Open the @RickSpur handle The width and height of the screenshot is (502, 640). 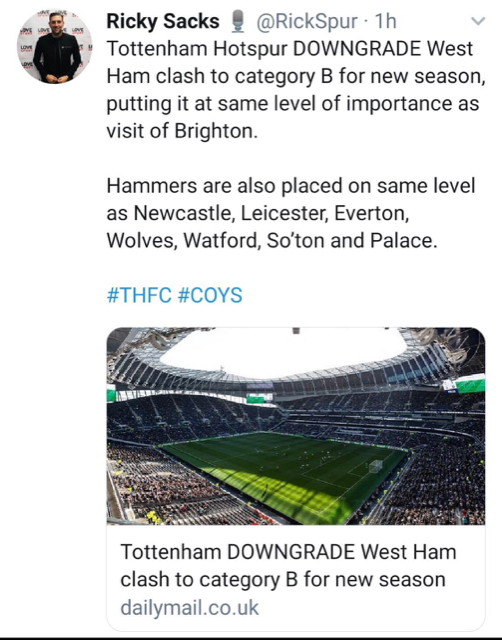coord(306,22)
